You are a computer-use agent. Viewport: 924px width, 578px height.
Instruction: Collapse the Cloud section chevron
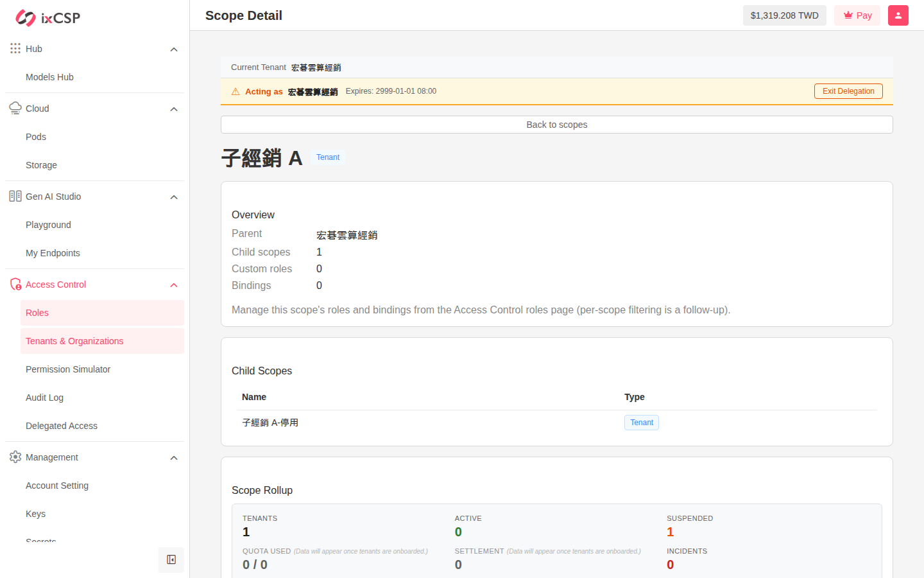pos(174,109)
